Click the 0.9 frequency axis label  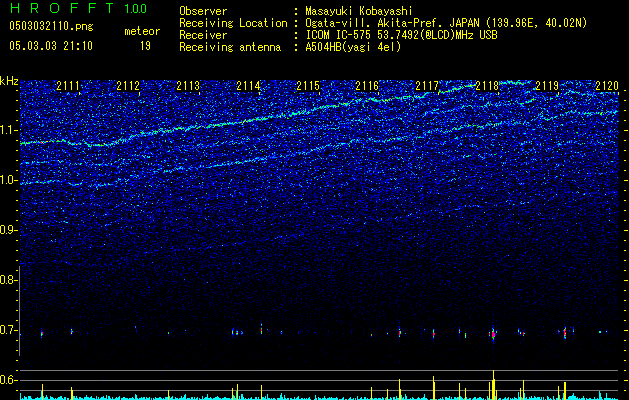pyautogui.click(x=8, y=230)
